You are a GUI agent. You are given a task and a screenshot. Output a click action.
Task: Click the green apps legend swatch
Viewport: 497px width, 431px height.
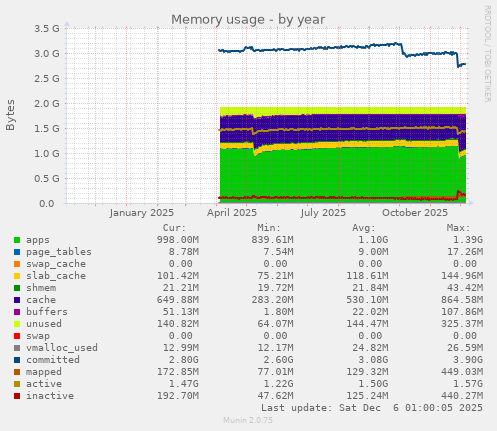coord(17,240)
